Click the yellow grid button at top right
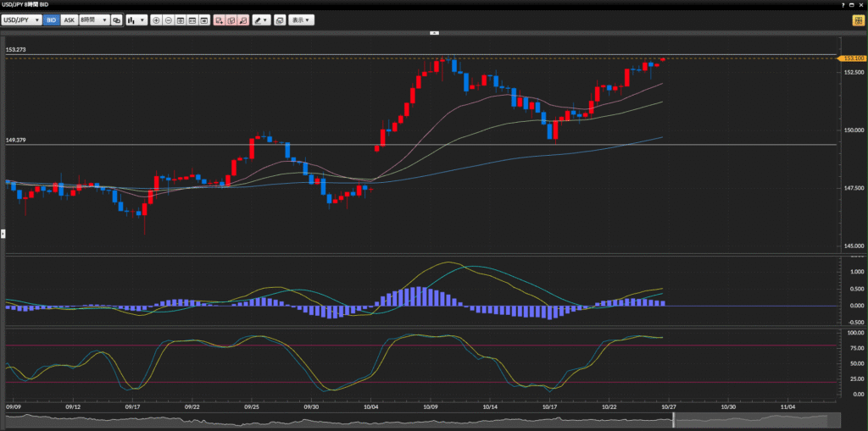 [x=858, y=19]
